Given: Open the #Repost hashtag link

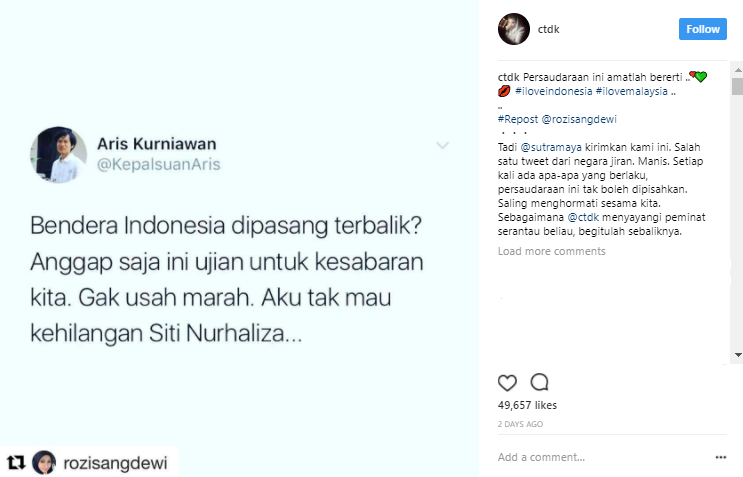Looking at the screenshot, I should click(518, 119).
